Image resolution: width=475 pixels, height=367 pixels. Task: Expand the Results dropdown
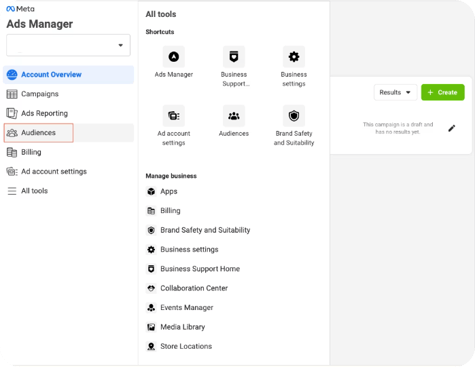(x=395, y=92)
